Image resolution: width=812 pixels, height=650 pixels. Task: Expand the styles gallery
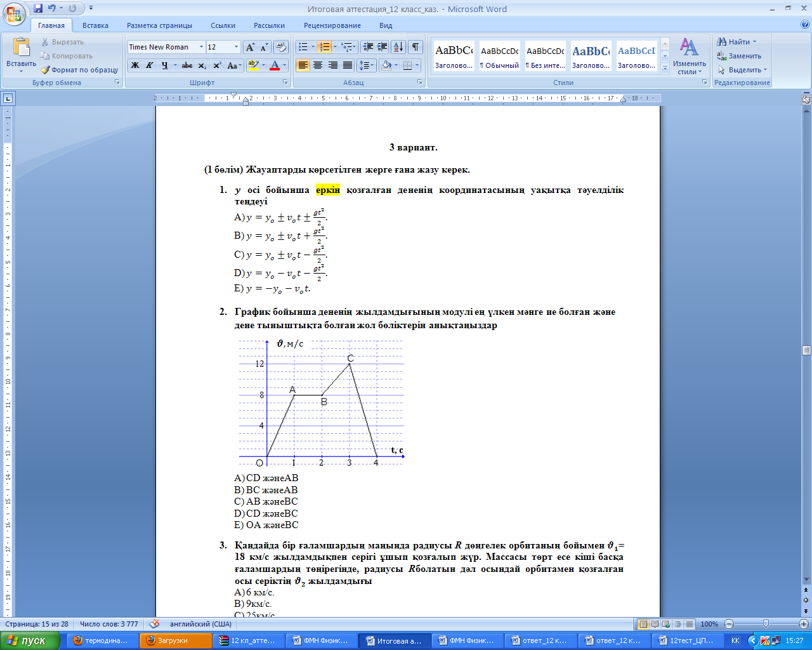665,67
